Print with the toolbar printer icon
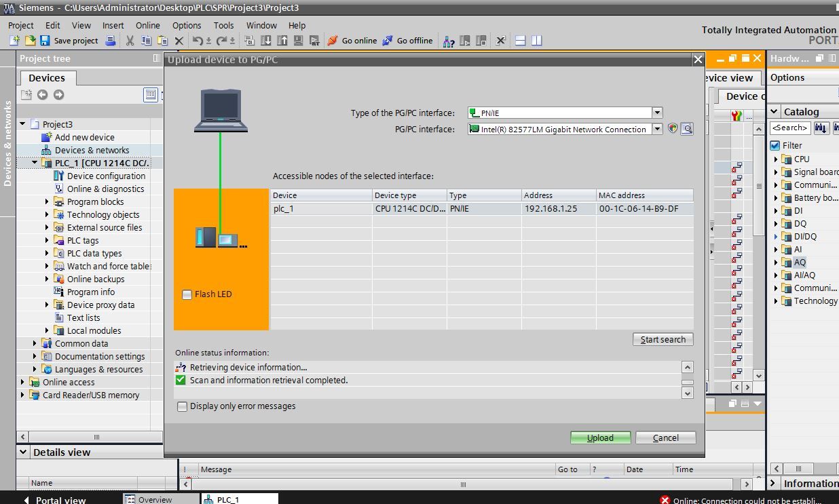Image resolution: width=839 pixels, height=504 pixels. [x=111, y=41]
